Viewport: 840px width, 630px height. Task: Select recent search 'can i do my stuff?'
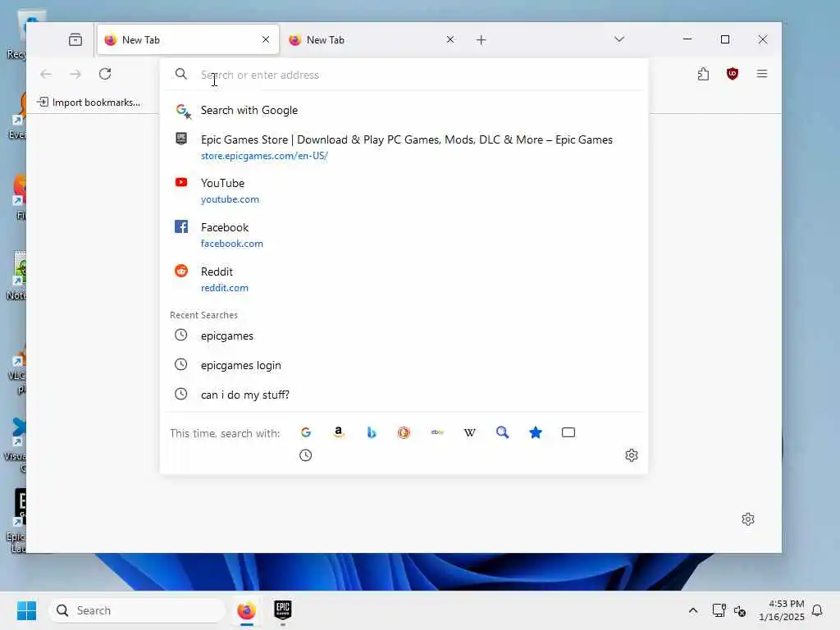point(404,395)
